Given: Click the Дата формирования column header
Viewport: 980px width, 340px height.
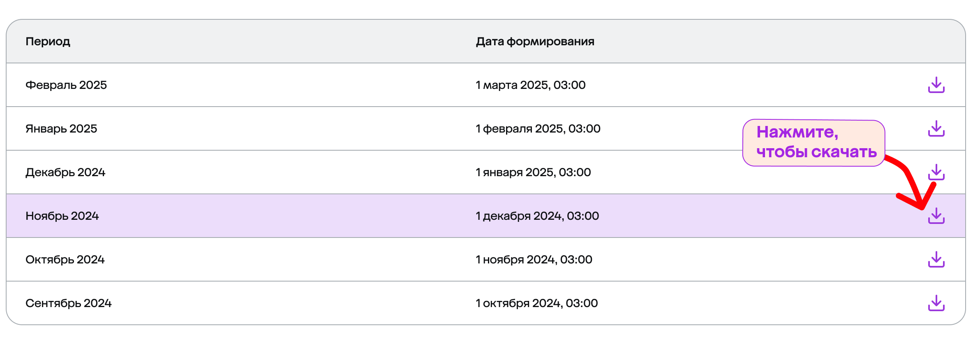Looking at the screenshot, I should click(x=535, y=42).
